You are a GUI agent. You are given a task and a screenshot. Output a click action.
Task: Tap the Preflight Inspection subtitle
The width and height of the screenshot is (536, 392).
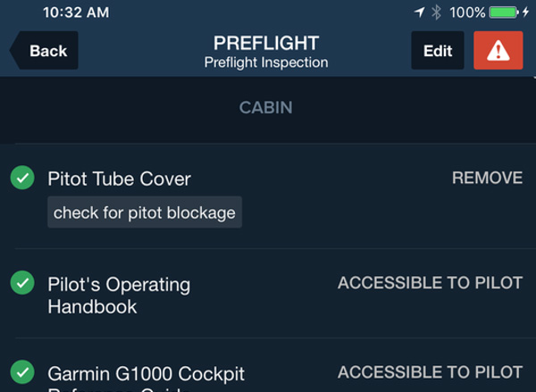(266, 63)
